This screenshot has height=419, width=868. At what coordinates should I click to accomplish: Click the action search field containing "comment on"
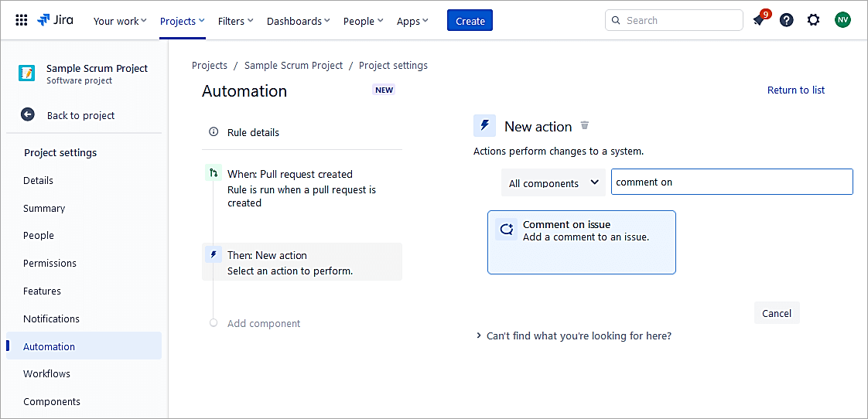731,182
